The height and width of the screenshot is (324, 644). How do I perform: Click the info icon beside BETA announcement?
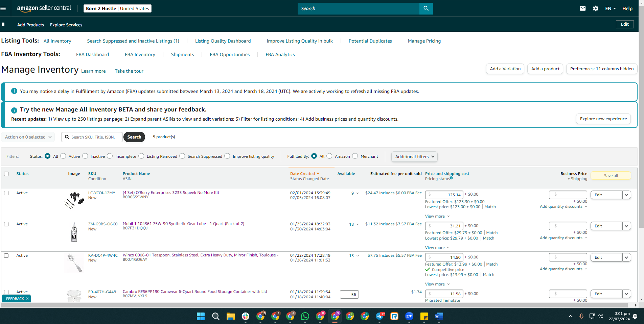point(14,110)
